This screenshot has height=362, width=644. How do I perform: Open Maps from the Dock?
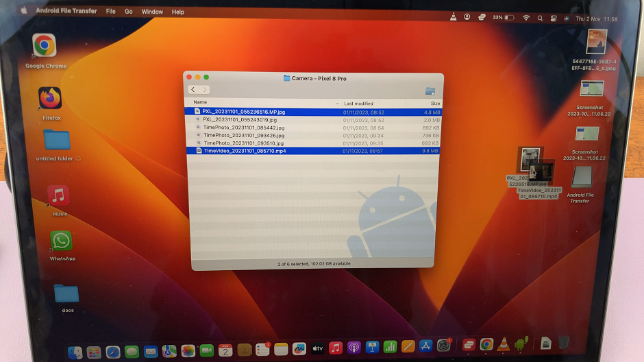pyautogui.click(x=169, y=351)
